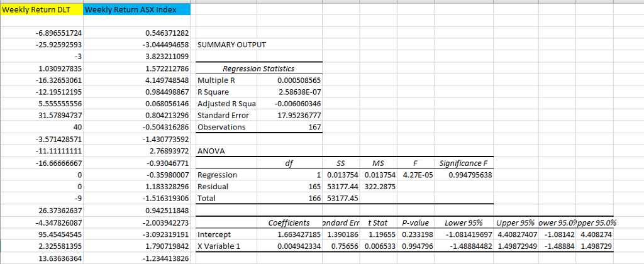Select the Total SS value 53177.45

point(343,199)
